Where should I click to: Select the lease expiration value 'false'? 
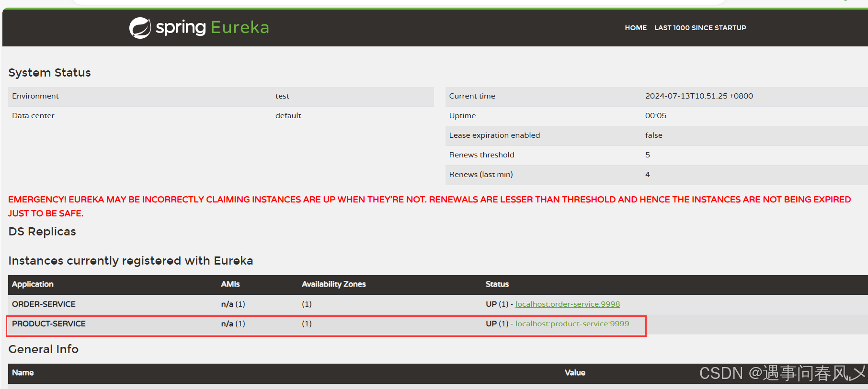click(x=653, y=135)
